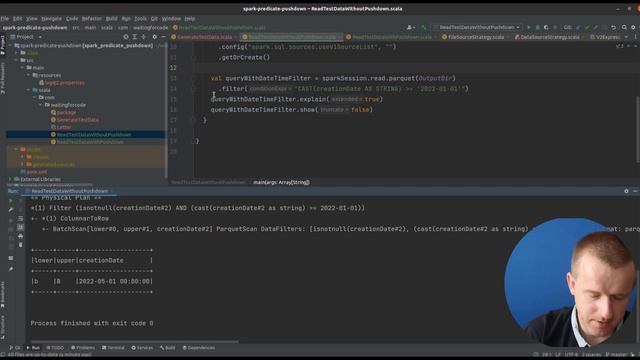Switch to FileSourceStrategy.scala tab
The image size is (640, 360).
pyautogui.click(x=473, y=37)
